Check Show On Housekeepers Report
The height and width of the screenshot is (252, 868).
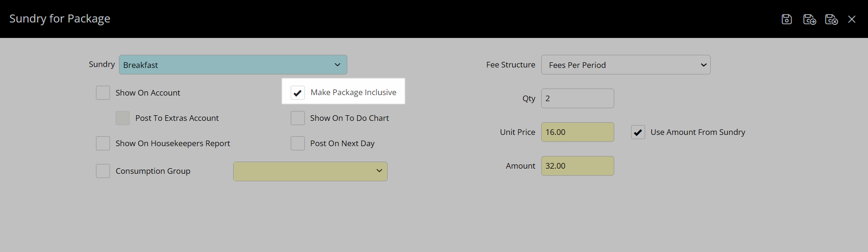pos(103,143)
